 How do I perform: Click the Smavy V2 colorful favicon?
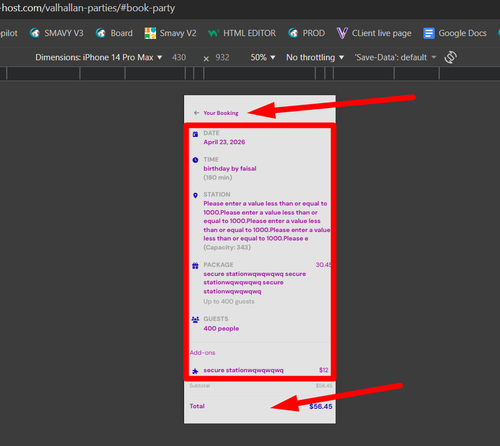[150, 33]
